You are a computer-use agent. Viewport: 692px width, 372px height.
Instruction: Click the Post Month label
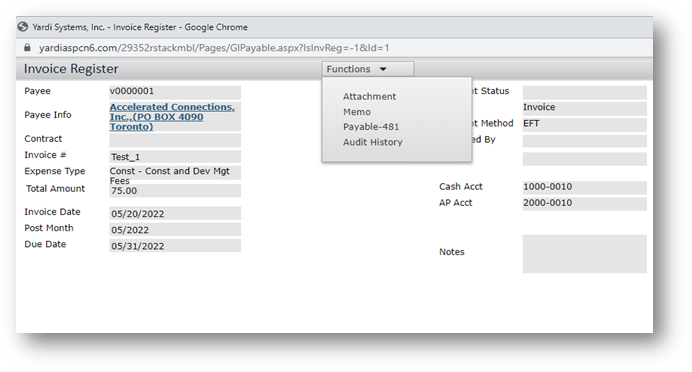coord(49,228)
